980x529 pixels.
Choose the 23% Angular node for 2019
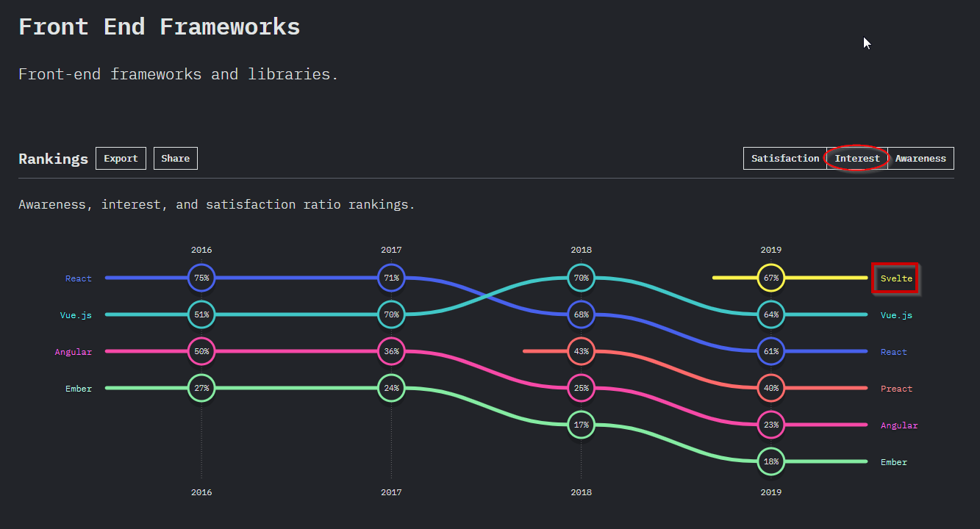pyautogui.click(x=770, y=425)
